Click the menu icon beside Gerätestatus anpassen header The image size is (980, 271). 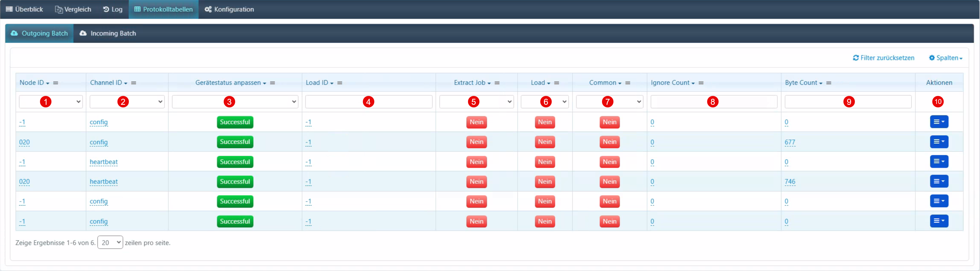pos(272,83)
